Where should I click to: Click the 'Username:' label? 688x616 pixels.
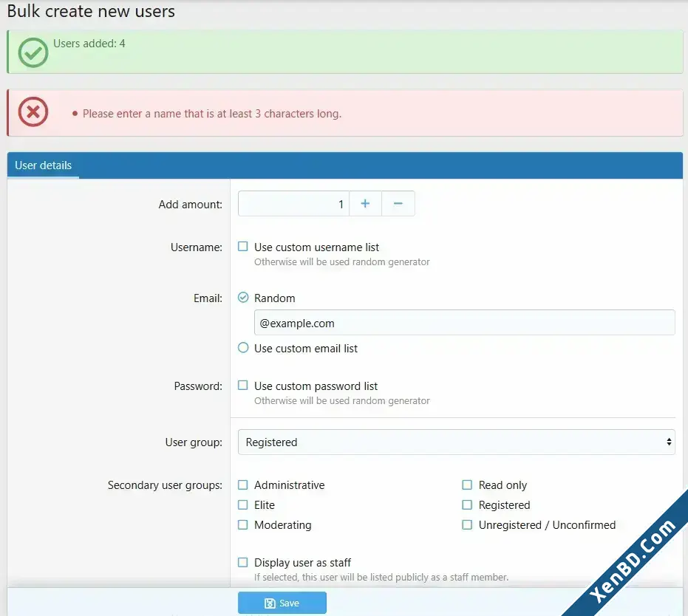point(197,247)
